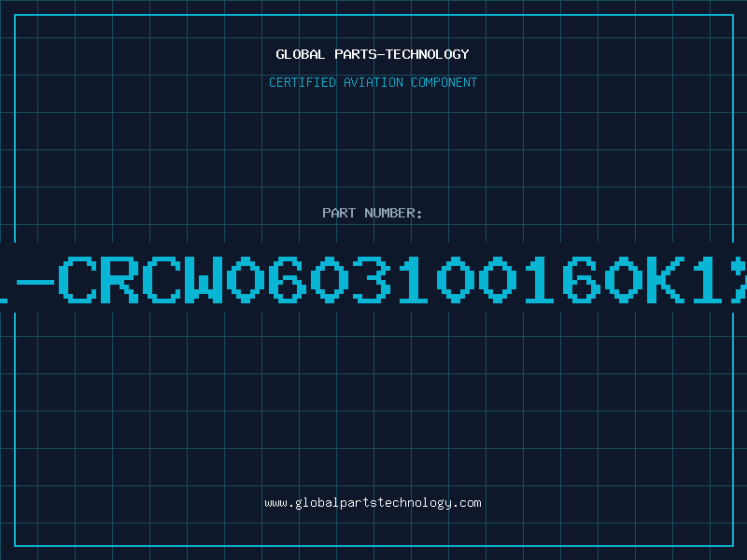
Task: Select the CERTIFIED AVIATION COMPONENT subtitle
Action: coord(373,82)
